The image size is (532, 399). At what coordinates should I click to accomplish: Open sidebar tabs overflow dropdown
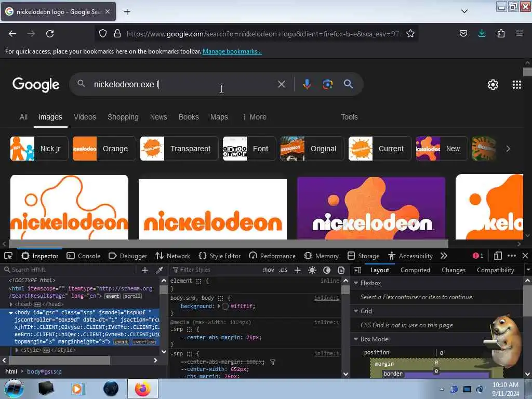(x=528, y=270)
